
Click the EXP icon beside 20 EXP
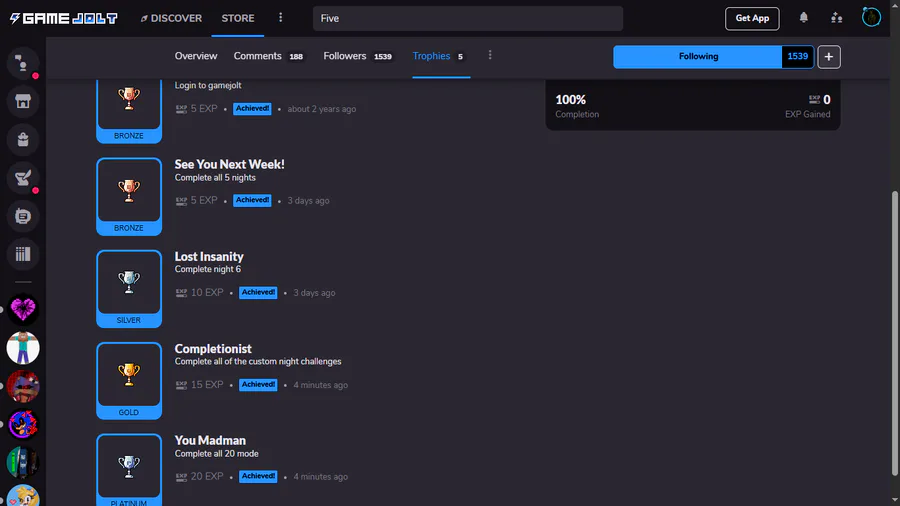pyautogui.click(x=181, y=477)
